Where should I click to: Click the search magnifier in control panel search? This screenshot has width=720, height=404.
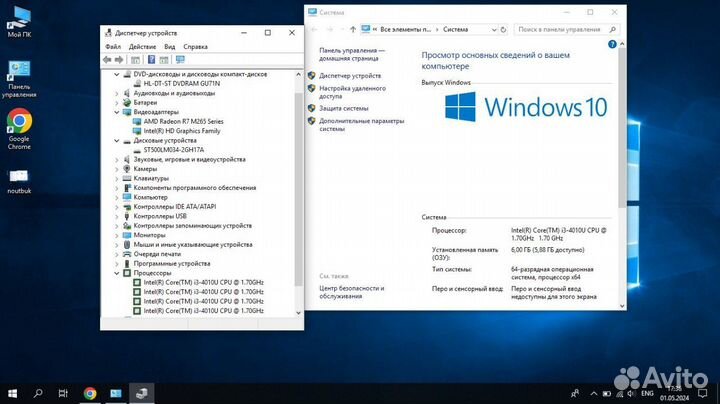[613, 29]
